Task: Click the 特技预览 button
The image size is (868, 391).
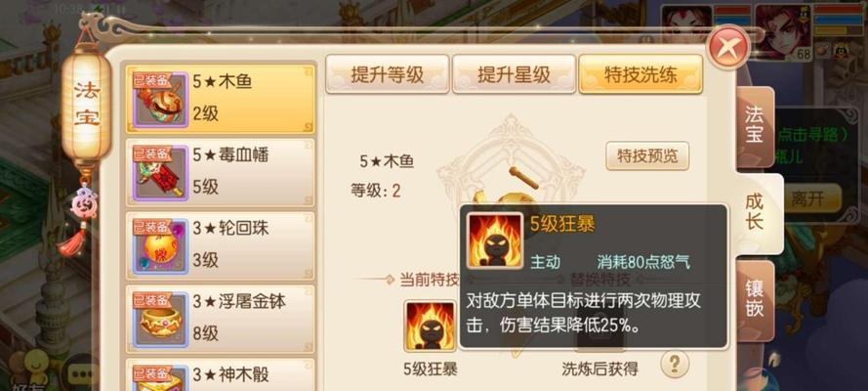Action: [647, 156]
